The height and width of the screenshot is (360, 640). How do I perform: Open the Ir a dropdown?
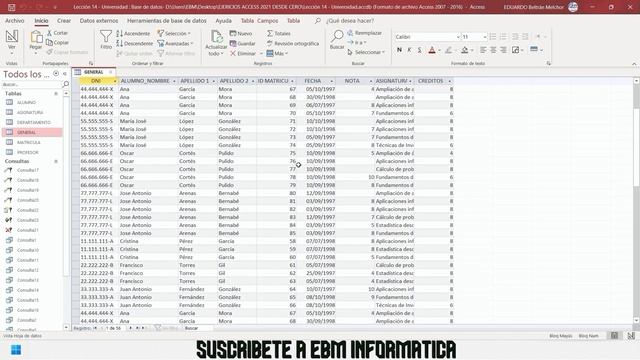click(x=357, y=42)
